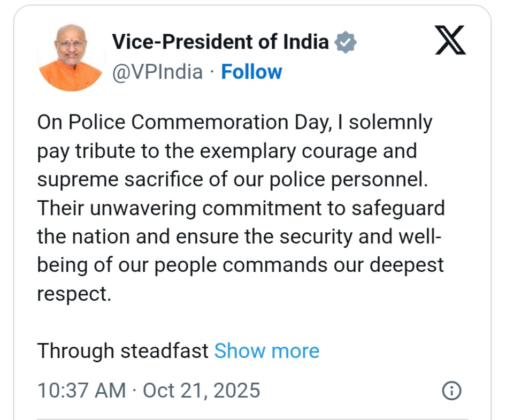Viewport: 506px width, 420px height.
Task: Click the blue verified badge
Action: tap(345, 42)
